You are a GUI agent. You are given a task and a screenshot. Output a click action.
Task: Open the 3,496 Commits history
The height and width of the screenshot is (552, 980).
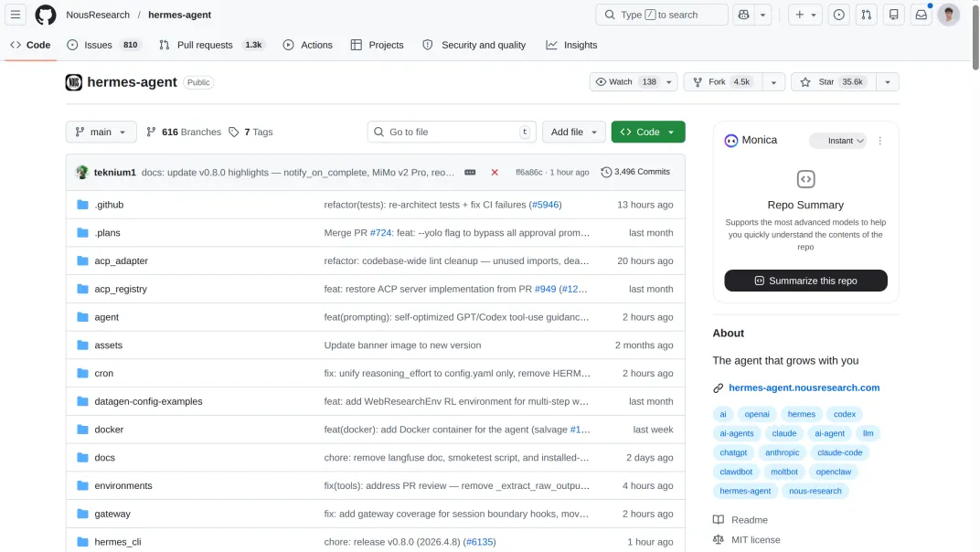tap(635, 172)
